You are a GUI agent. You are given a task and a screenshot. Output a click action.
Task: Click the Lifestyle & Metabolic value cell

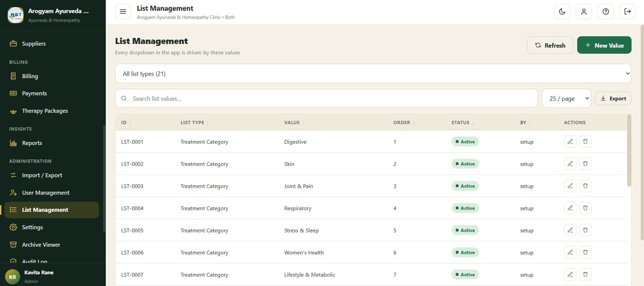[x=310, y=275]
